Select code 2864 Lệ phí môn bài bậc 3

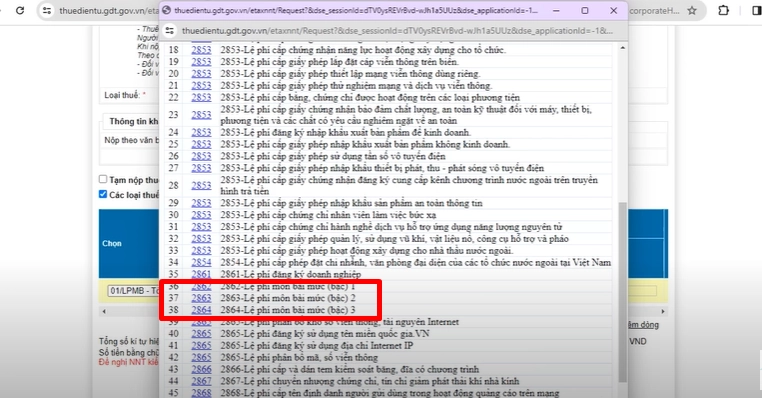click(201, 310)
